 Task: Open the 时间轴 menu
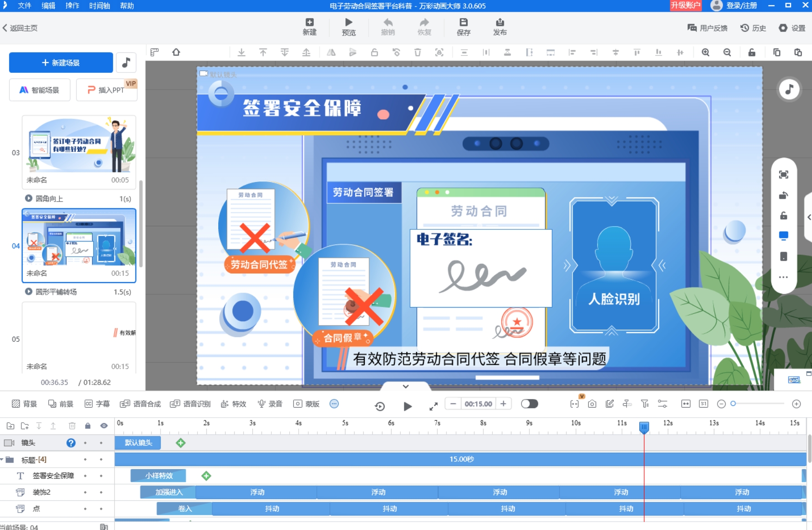[100, 5]
